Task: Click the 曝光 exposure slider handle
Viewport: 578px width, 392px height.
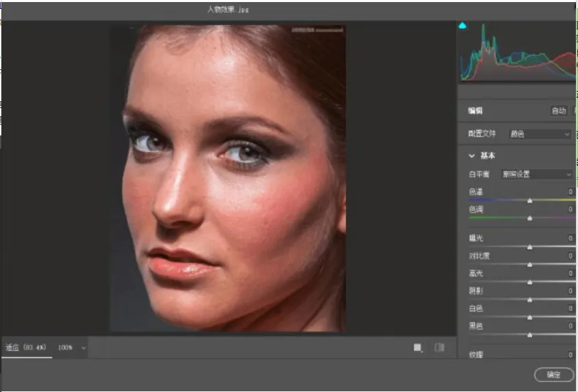Action: 529,247
